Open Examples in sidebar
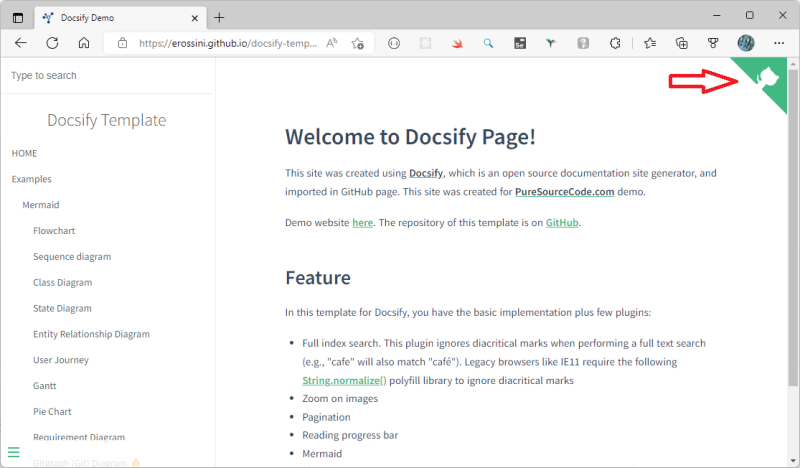Viewport: 800px width, 468px height. coord(32,179)
